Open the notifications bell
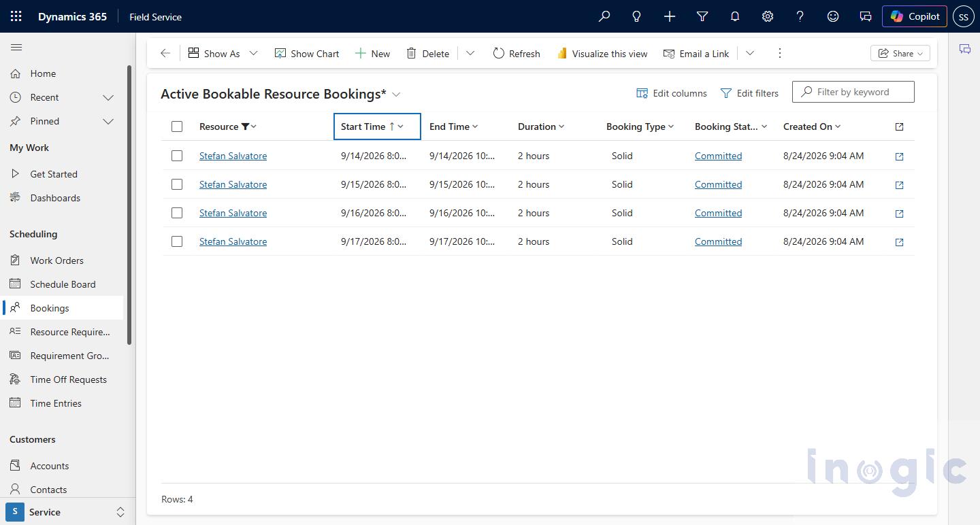Image resolution: width=980 pixels, height=525 pixels. click(735, 16)
